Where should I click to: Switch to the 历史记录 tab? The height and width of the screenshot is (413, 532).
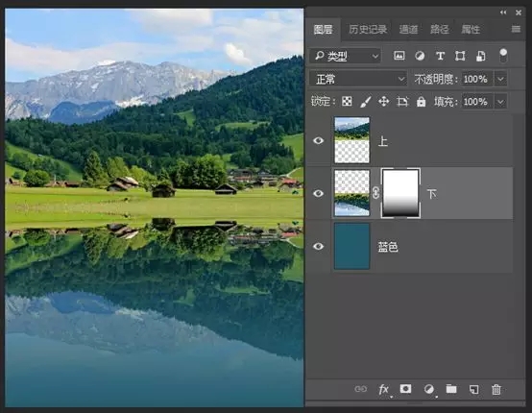368,30
